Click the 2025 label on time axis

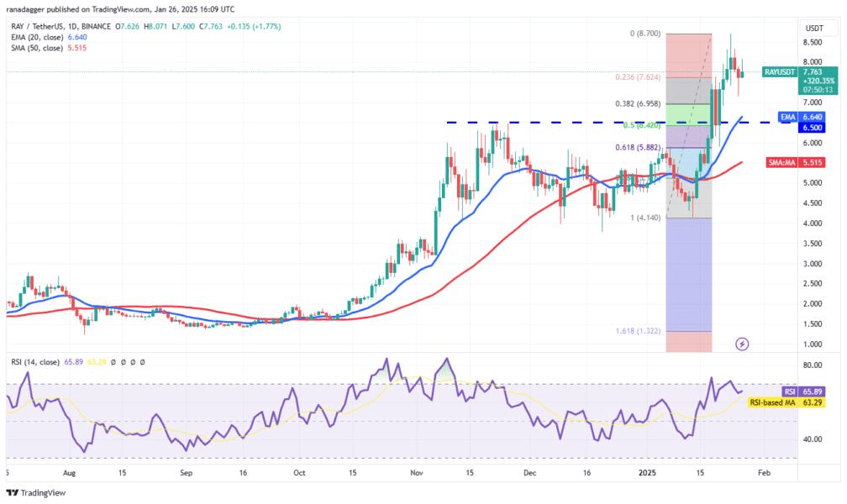click(647, 473)
